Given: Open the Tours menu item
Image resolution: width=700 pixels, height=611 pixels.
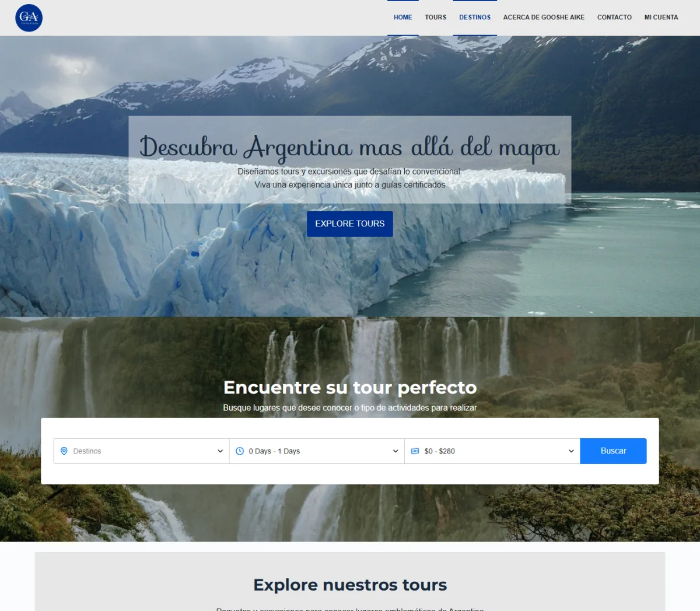Looking at the screenshot, I should coord(436,18).
